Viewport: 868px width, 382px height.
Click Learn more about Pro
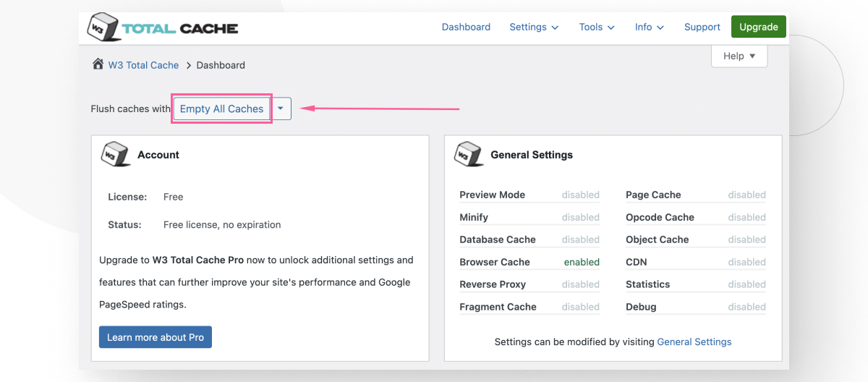156,337
